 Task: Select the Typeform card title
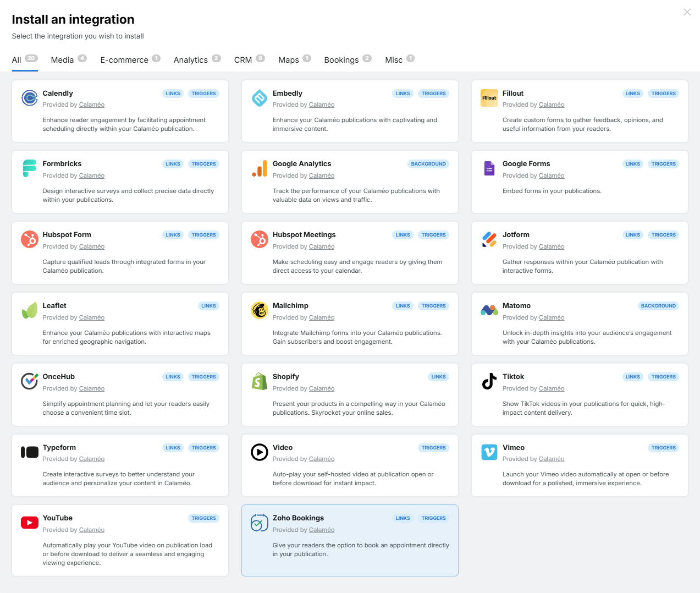[x=59, y=448]
